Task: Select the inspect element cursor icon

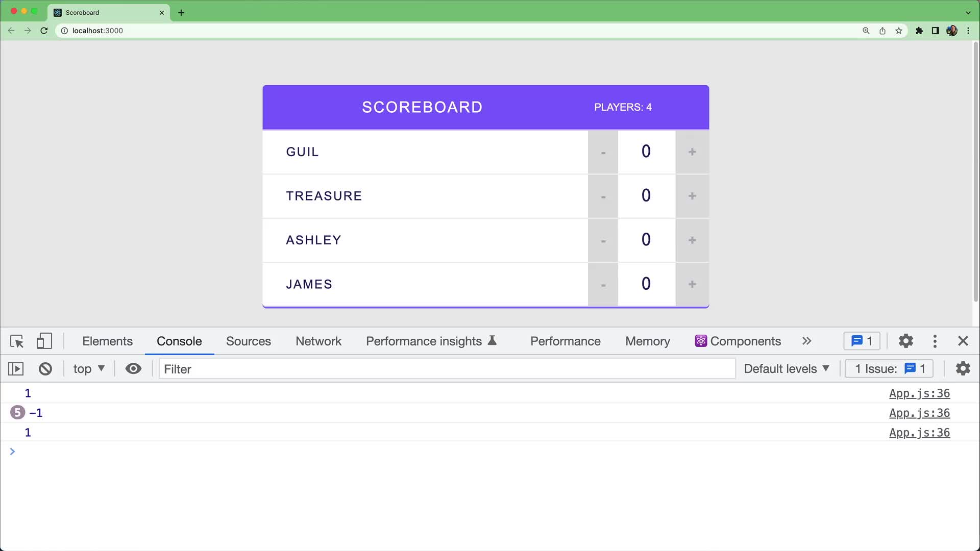Action: [x=17, y=341]
